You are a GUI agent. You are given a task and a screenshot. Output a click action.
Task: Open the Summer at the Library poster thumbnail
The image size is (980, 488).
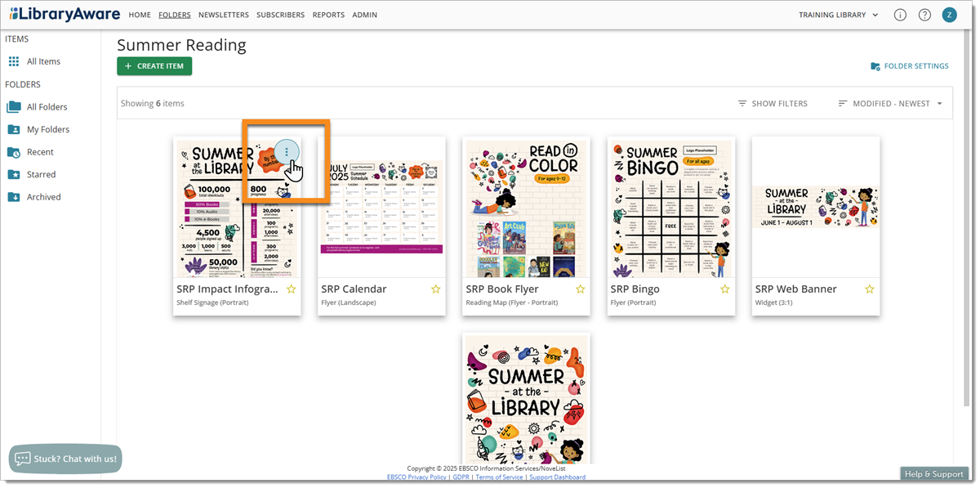click(x=526, y=398)
